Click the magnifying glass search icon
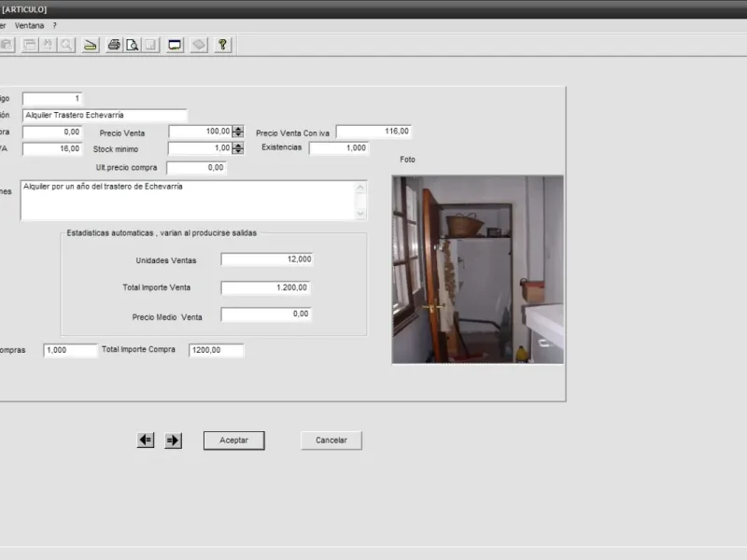This screenshot has width=747, height=560. pyautogui.click(x=66, y=45)
